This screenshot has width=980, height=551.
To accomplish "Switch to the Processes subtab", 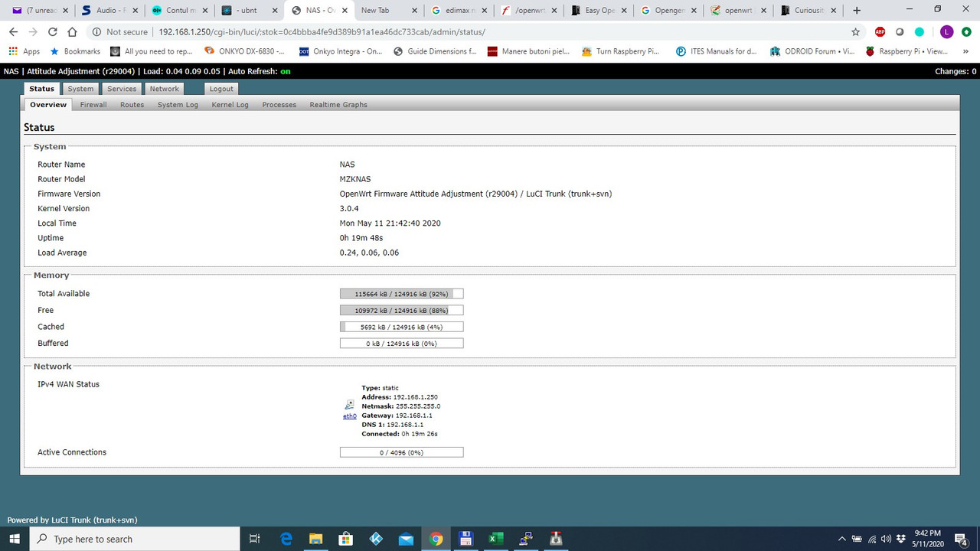I will pyautogui.click(x=279, y=105).
